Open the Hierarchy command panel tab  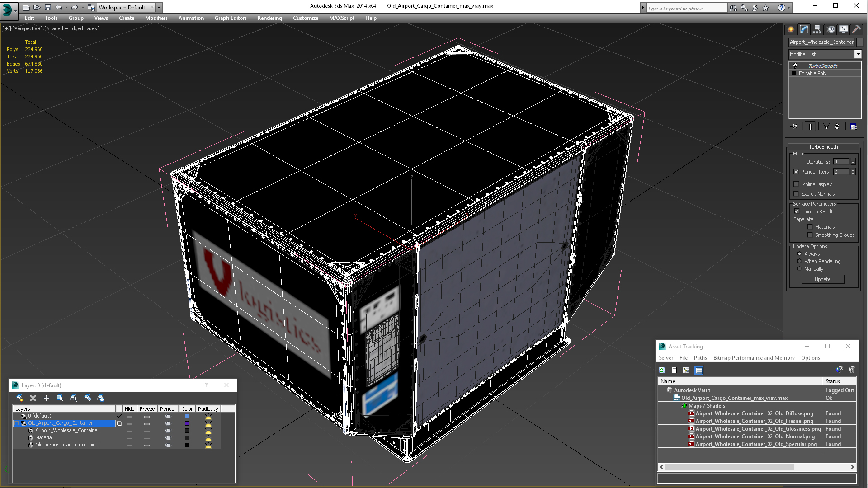pyautogui.click(x=817, y=29)
